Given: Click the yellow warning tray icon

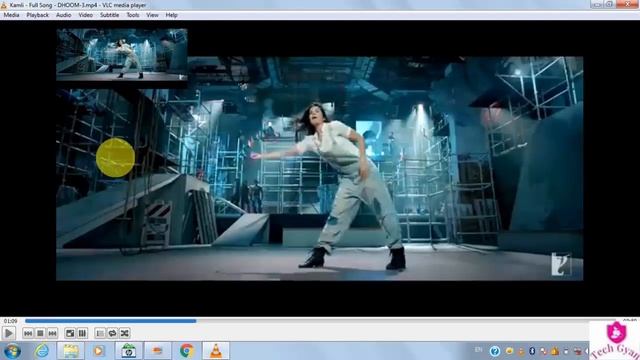Looking at the screenshot, I should [555, 351].
